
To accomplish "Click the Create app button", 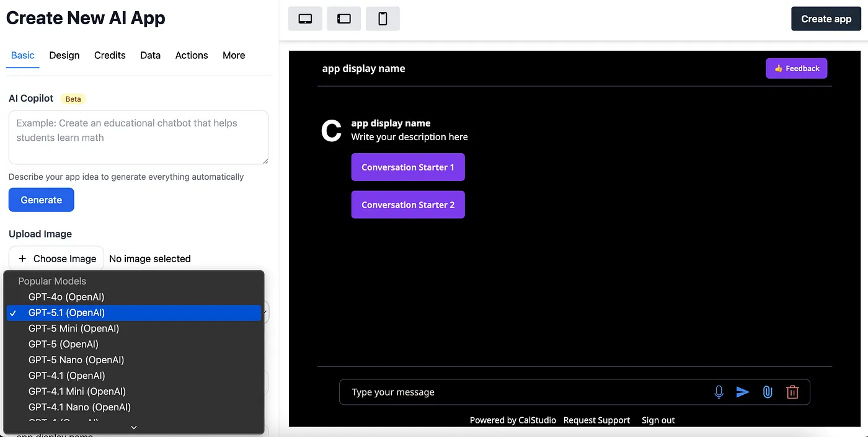I will [x=826, y=19].
